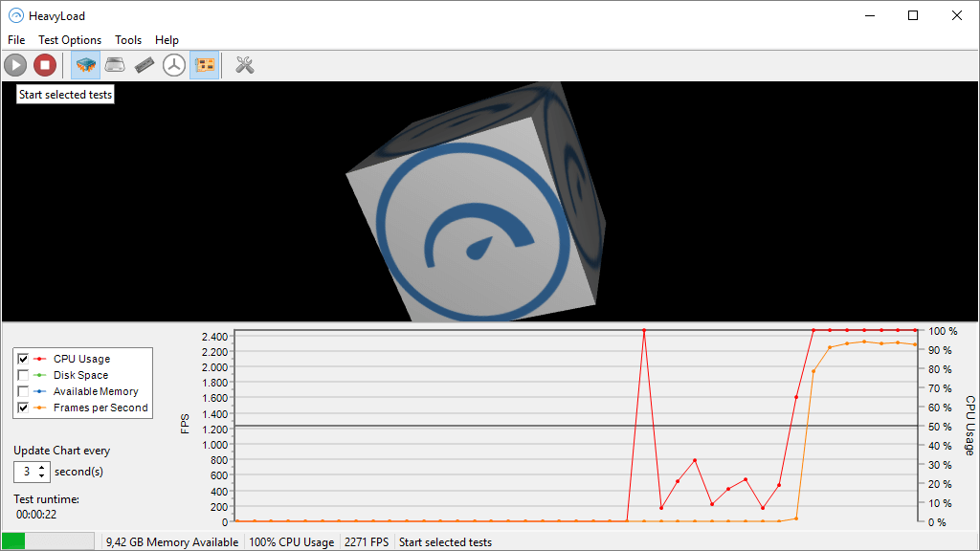Enable Available Memory chart series
This screenshot has width=980, height=551.
point(24,391)
